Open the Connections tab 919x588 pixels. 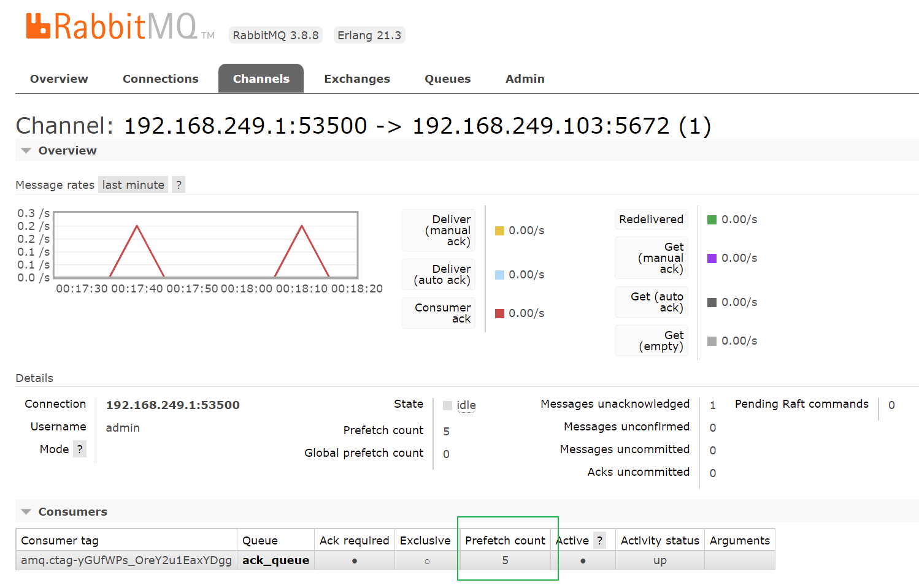[161, 78]
